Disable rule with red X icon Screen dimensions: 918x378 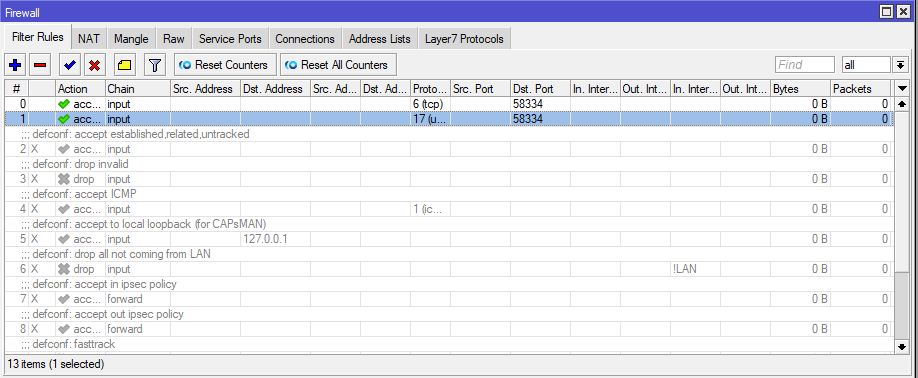click(x=94, y=65)
